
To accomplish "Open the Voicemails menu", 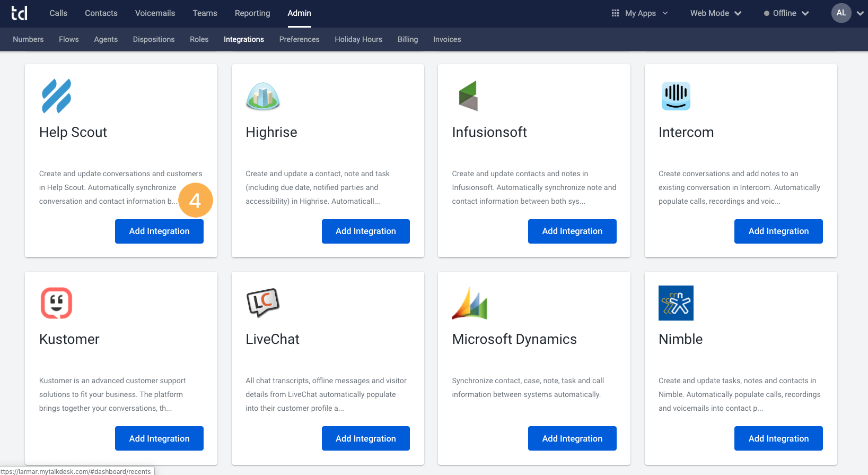I will point(155,13).
